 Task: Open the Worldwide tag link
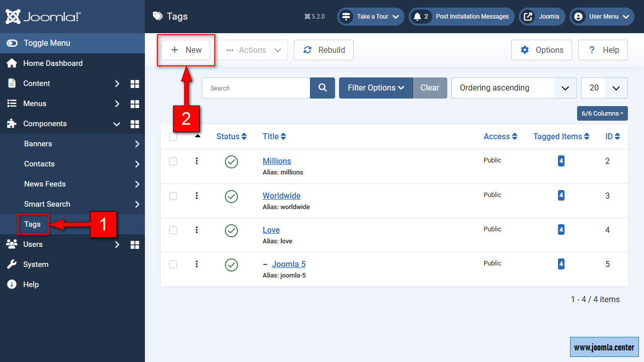pyautogui.click(x=281, y=196)
